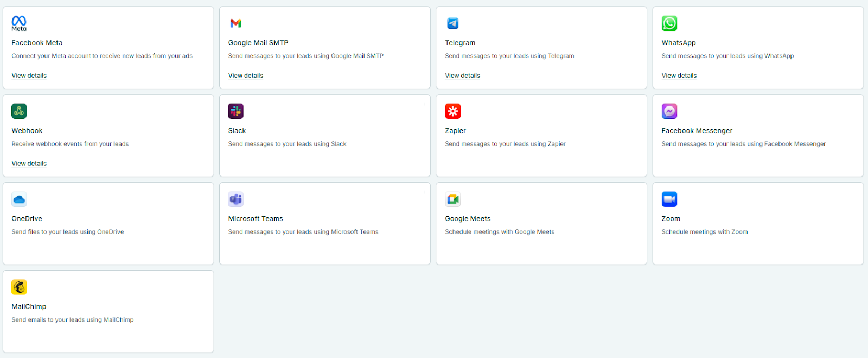The image size is (868, 358).
Task: Click the WhatsApp green icon
Action: pos(669,23)
